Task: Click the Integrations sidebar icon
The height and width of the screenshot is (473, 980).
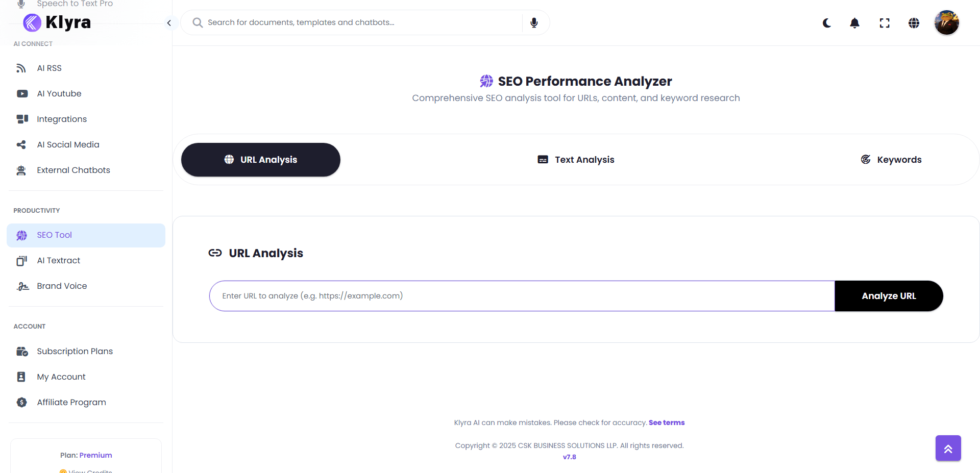Action: coord(21,119)
